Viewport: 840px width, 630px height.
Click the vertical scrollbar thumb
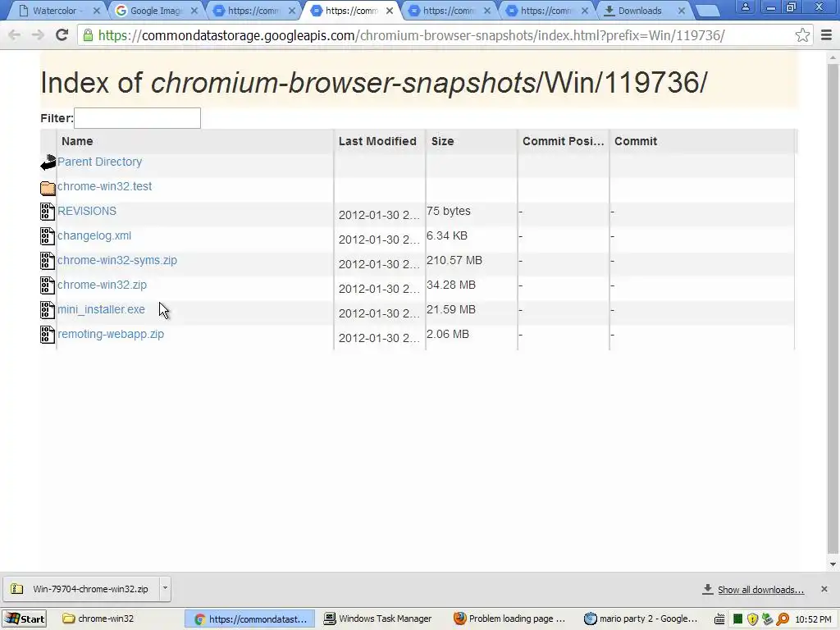[x=833, y=308]
